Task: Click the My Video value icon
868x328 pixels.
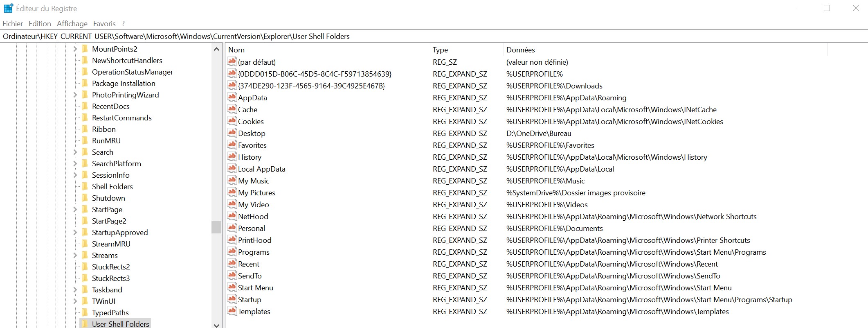Action: [x=232, y=204]
